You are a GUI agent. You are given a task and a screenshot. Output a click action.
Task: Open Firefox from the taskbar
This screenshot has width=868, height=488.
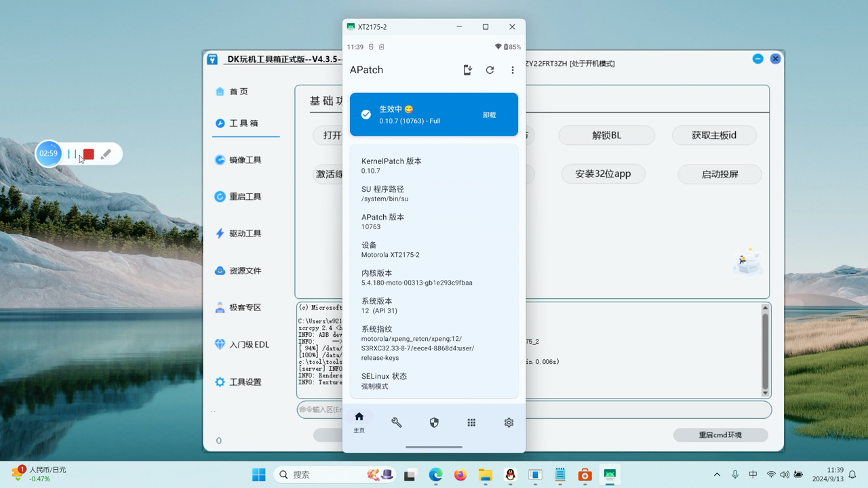pos(460,474)
